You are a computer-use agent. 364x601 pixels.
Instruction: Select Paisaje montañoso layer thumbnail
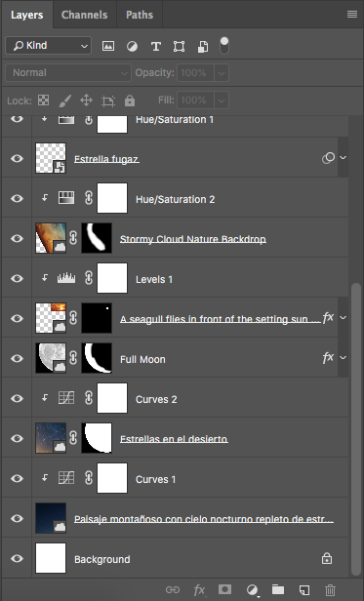pos(51,518)
